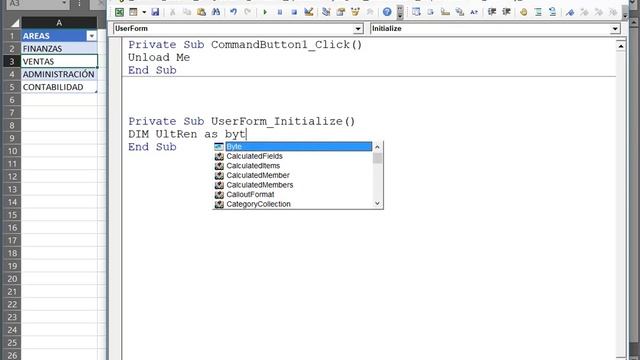Open Visual Basic Help question mark icon

(x=387, y=12)
